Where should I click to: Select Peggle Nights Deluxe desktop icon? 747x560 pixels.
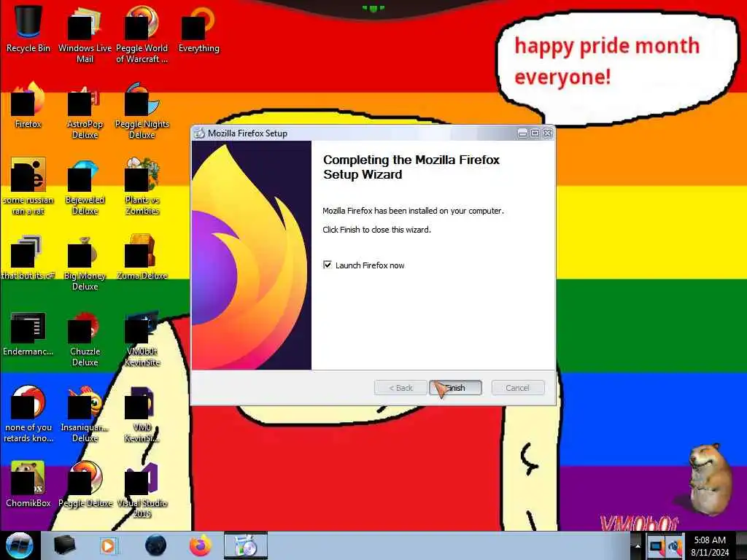pyautogui.click(x=142, y=111)
